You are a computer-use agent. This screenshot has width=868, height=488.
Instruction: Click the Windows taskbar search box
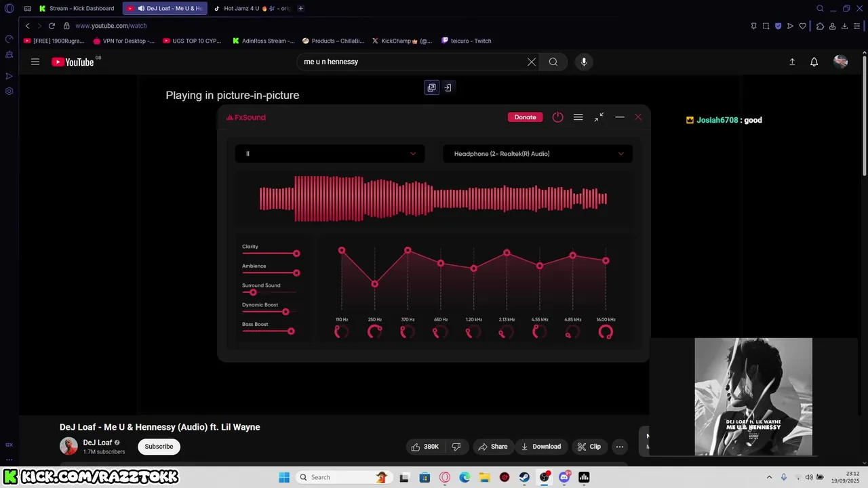pos(343,477)
